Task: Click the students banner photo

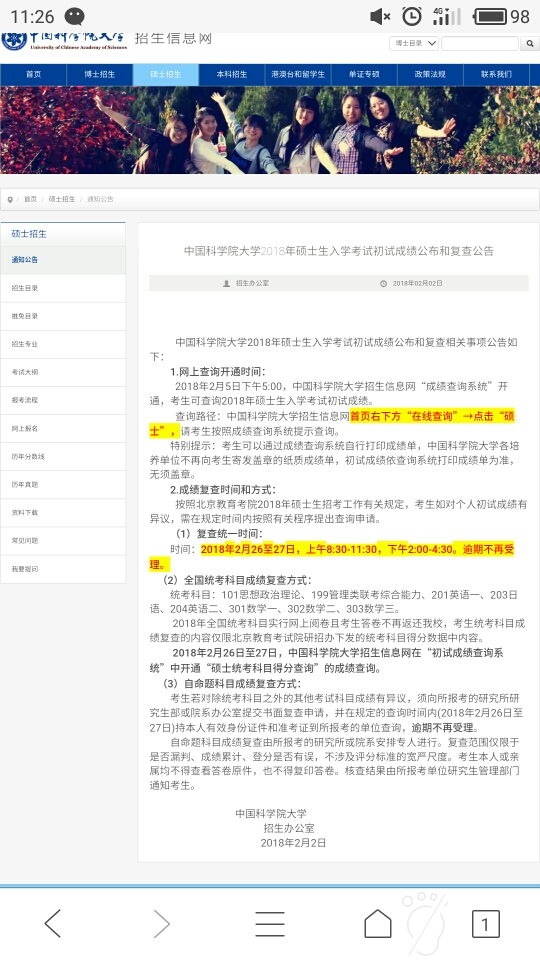Action: [x=270, y=130]
